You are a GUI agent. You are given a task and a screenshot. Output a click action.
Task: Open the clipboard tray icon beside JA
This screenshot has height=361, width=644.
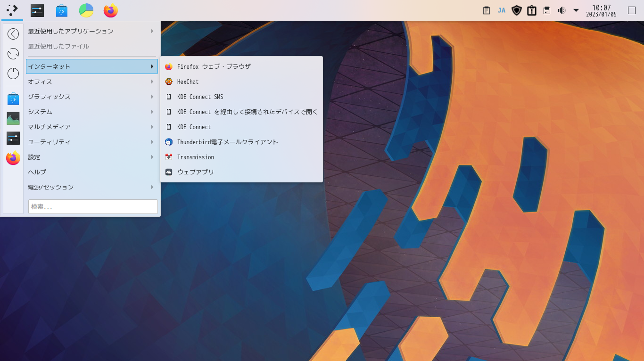[487, 10]
